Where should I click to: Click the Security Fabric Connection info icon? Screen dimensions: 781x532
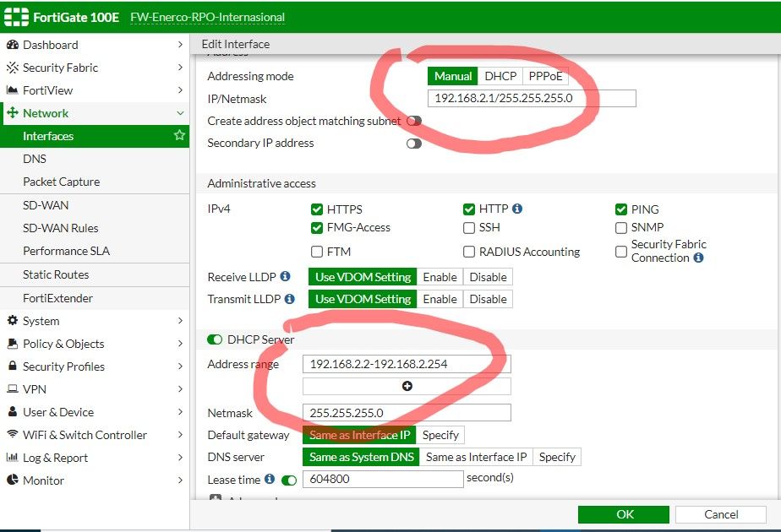pos(698,258)
